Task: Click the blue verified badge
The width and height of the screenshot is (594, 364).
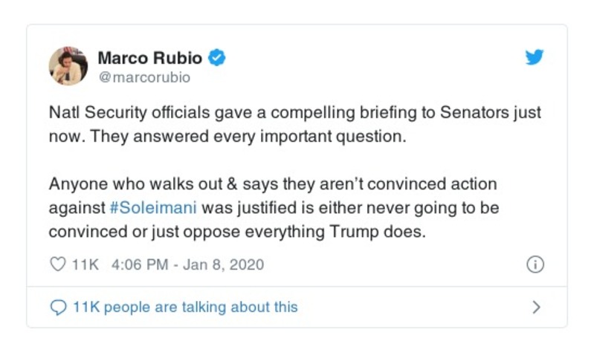Action: click(x=217, y=57)
